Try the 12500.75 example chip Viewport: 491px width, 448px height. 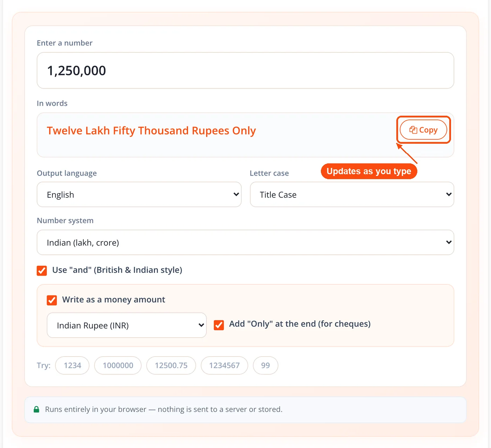[171, 365]
